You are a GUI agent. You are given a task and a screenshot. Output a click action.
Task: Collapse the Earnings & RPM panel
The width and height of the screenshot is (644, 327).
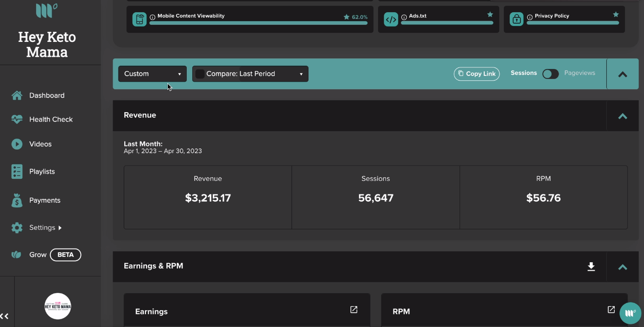623,267
